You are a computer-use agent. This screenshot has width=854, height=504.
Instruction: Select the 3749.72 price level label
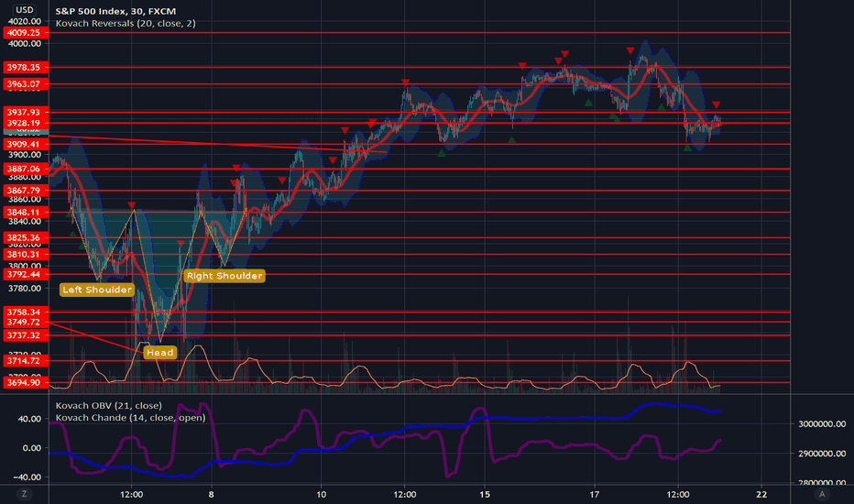point(25,322)
